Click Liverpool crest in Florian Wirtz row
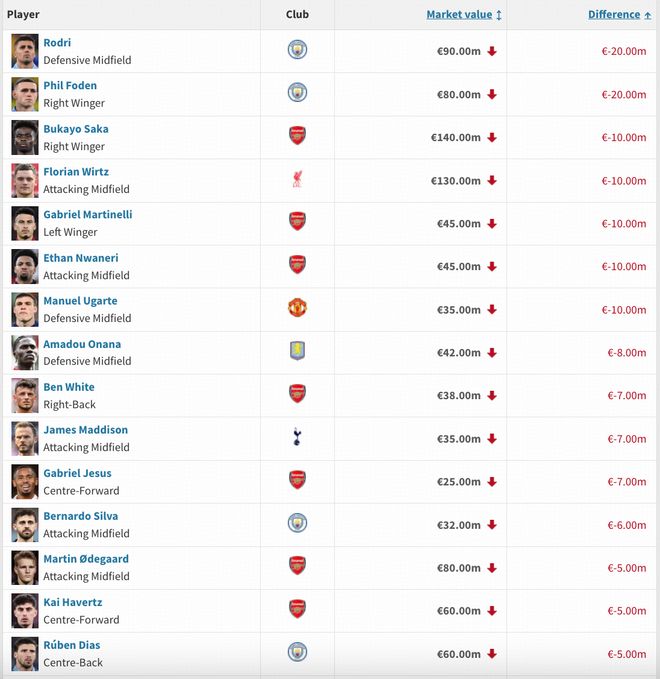Screen dimensions: 660x679 pos(297,179)
